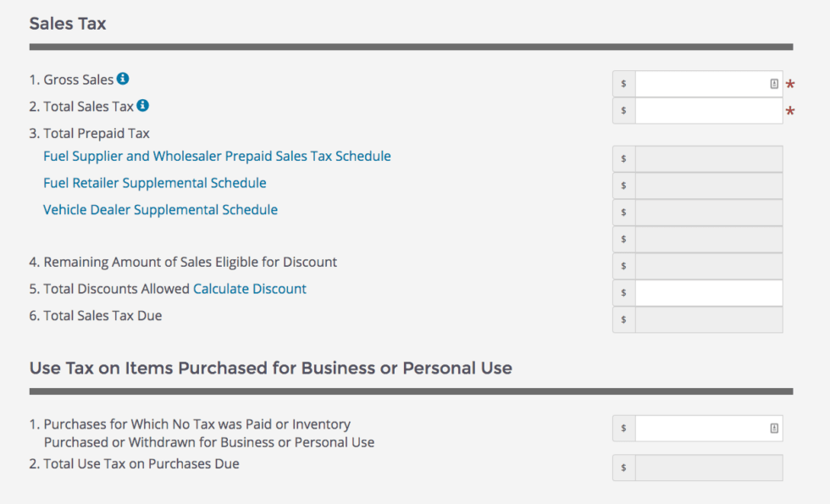Open the Vehicle Dealer Supplemental Schedule
Screen dimensions: 830x504
tap(159, 209)
